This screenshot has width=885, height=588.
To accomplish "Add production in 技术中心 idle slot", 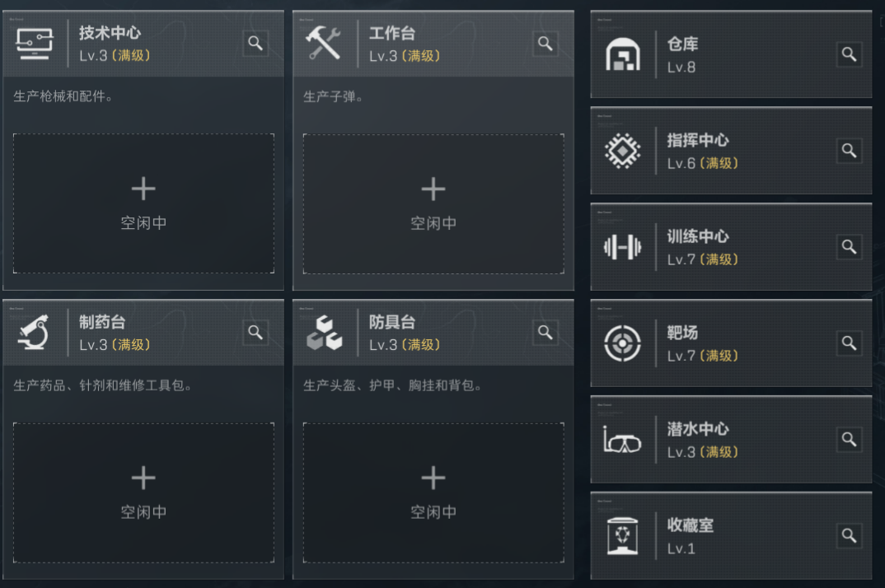I will coord(143,203).
